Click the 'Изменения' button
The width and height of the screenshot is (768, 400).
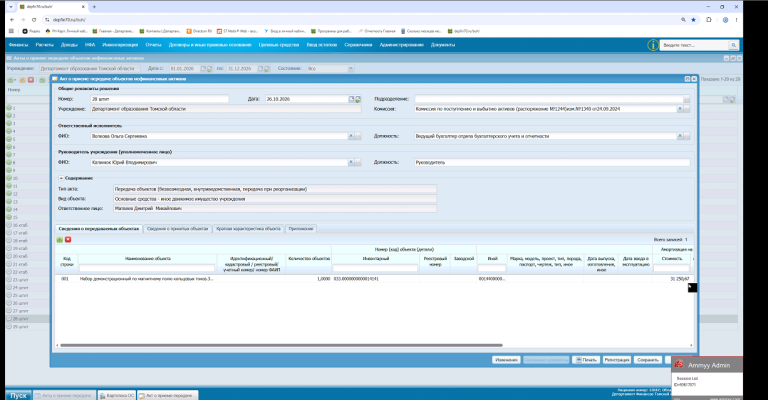[506, 360]
